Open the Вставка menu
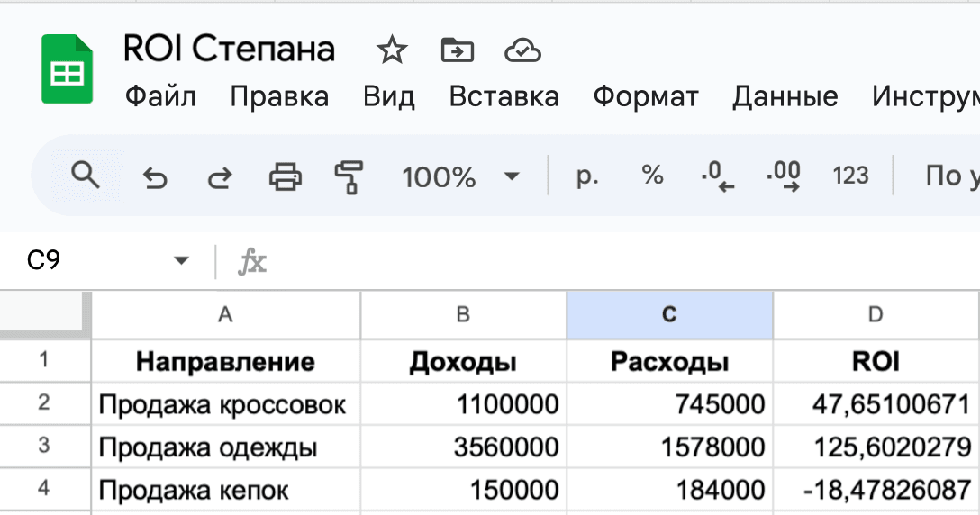The width and height of the screenshot is (980, 515). pos(504,97)
